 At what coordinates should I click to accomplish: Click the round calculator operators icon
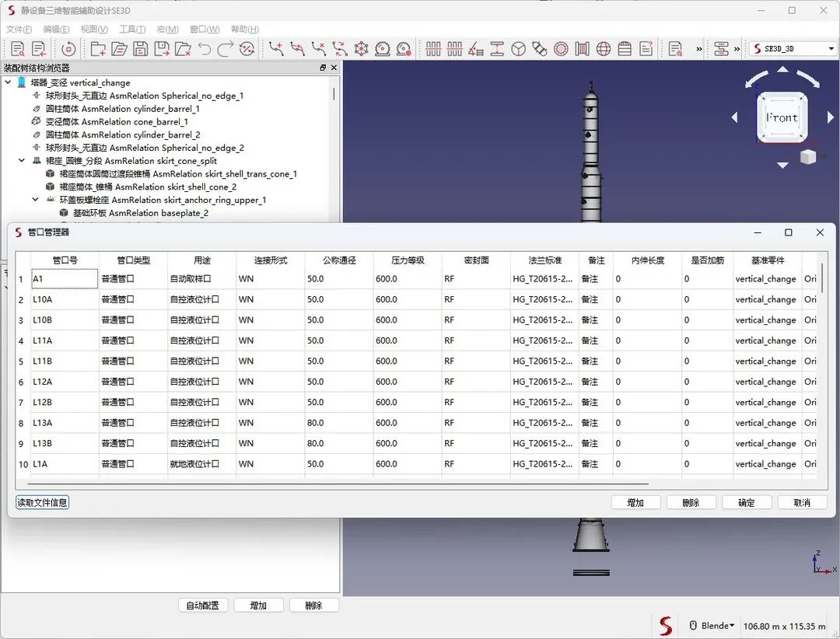[x=247, y=49]
